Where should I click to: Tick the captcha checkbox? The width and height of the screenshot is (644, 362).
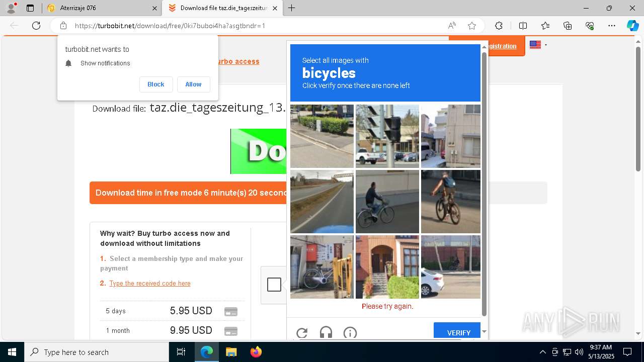(x=274, y=285)
